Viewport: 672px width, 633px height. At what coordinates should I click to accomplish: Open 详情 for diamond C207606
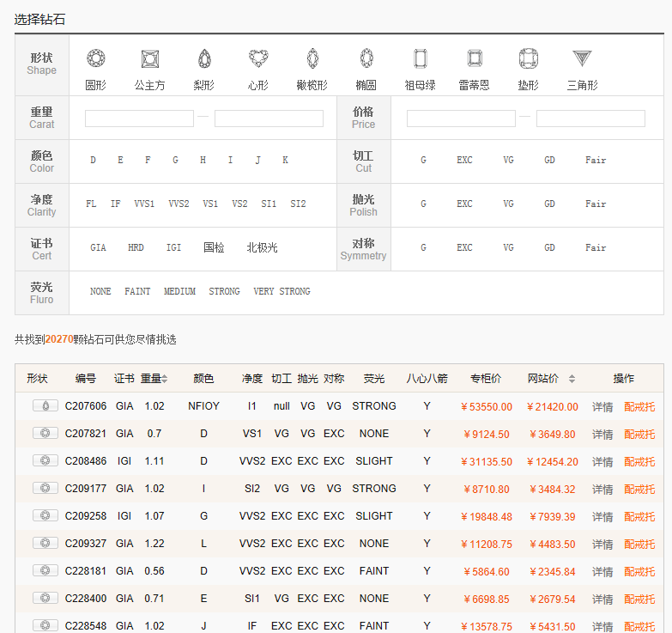click(x=602, y=407)
